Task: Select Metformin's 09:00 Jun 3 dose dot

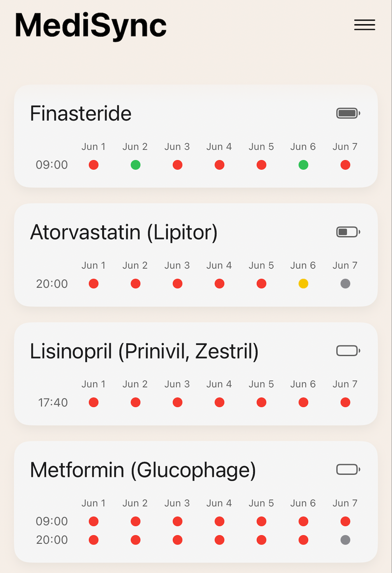Action: click(x=178, y=521)
